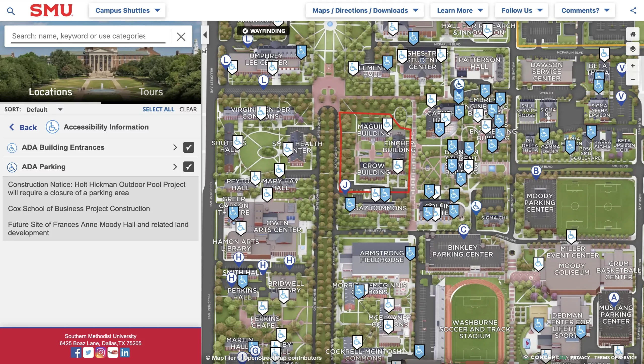
Task: Switch to the Locations tab
Action: 50,92
